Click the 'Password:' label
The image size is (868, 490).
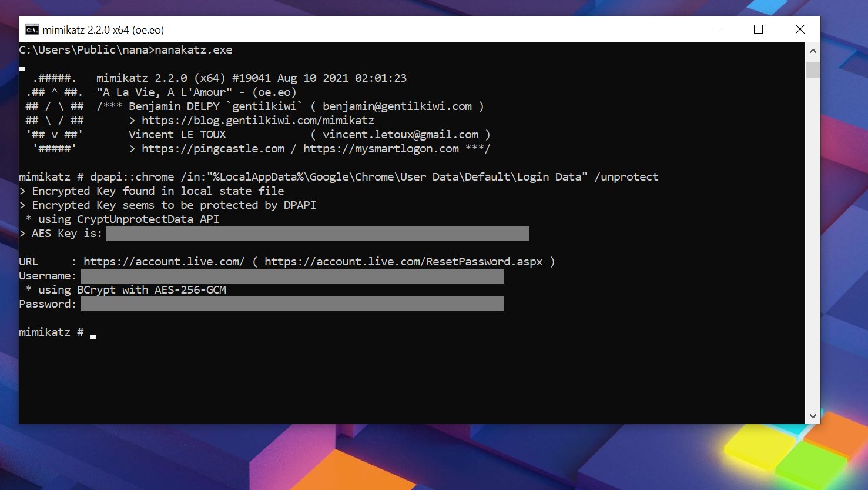tap(48, 304)
